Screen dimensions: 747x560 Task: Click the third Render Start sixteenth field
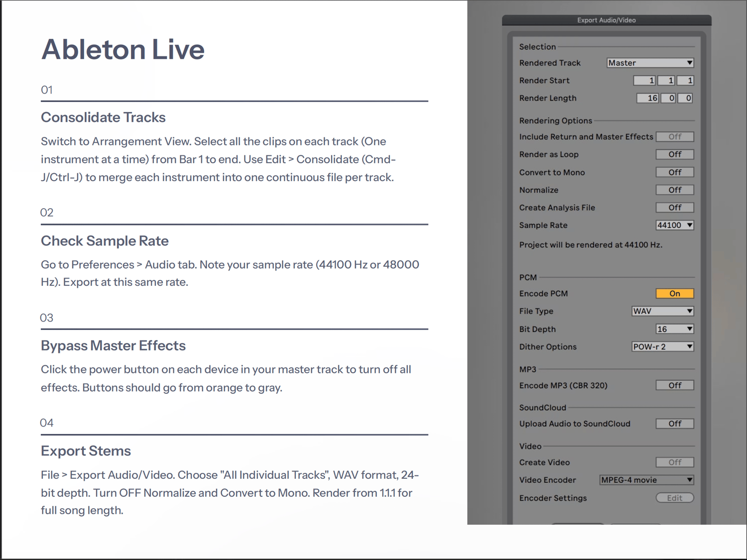pyautogui.click(x=685, y=81)
